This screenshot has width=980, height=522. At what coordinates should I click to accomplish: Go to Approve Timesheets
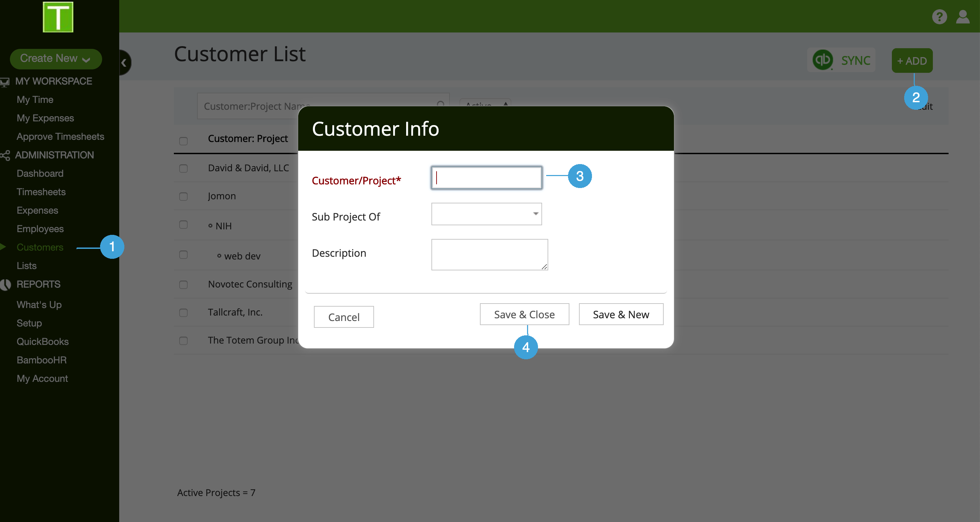[60, 137]
